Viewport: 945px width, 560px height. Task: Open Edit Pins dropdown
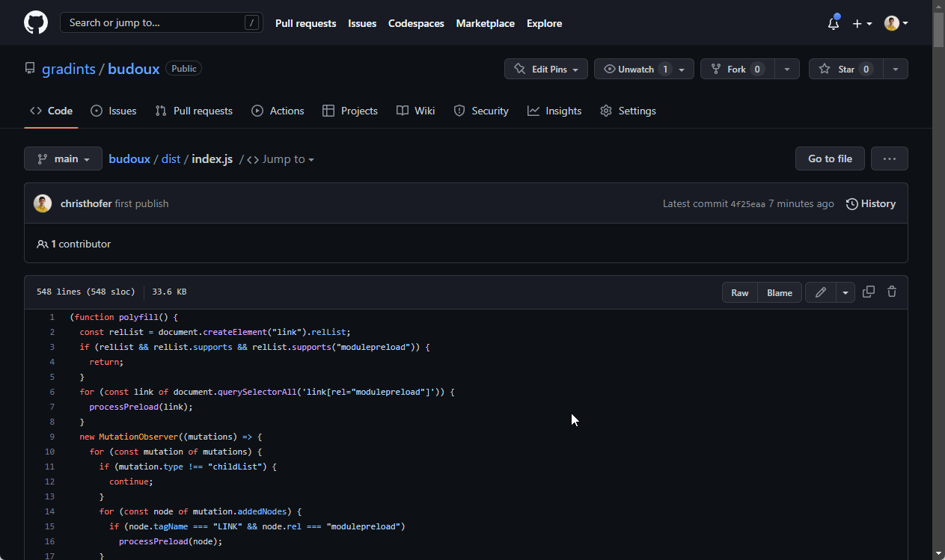tap(546, 69)
